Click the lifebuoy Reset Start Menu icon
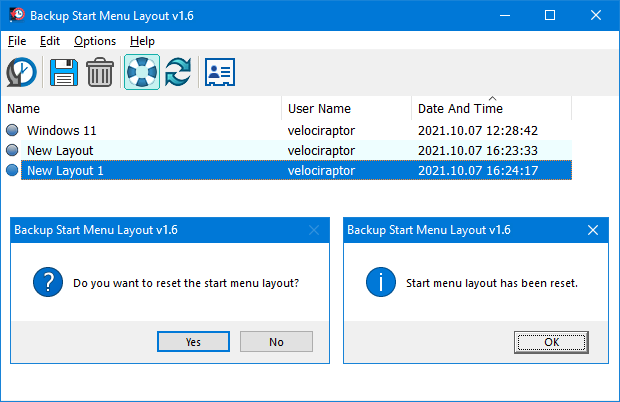Screen dimensions: 620x402 142,72
